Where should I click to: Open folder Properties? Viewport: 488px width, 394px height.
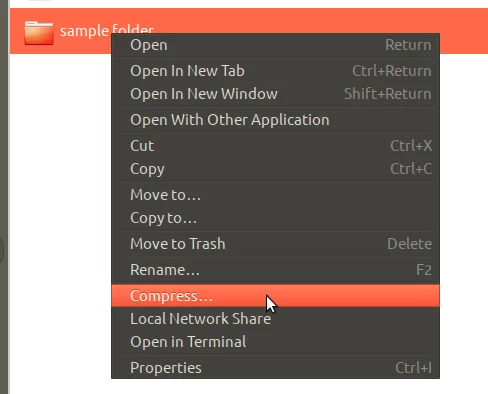coord(275,368)
